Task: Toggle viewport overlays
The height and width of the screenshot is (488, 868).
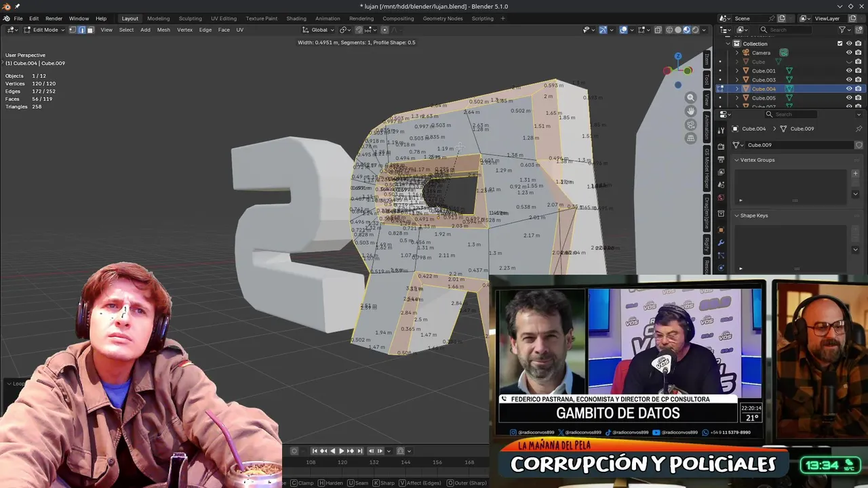Action: point(623,30)
